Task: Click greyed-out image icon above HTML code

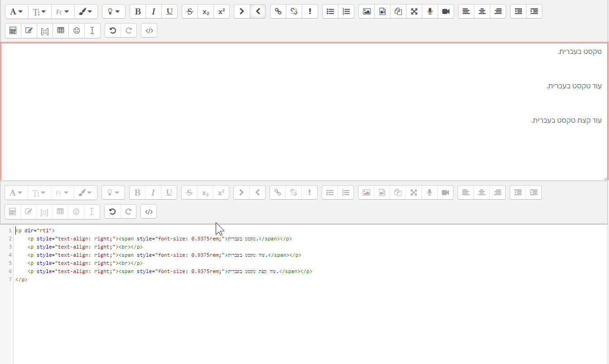Action: (366, 192)
